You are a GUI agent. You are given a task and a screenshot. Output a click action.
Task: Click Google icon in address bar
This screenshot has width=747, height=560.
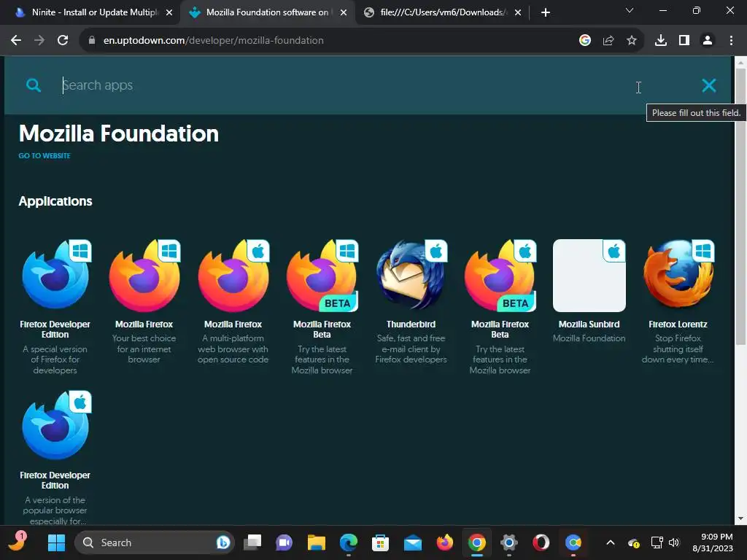tap(585, 41)
